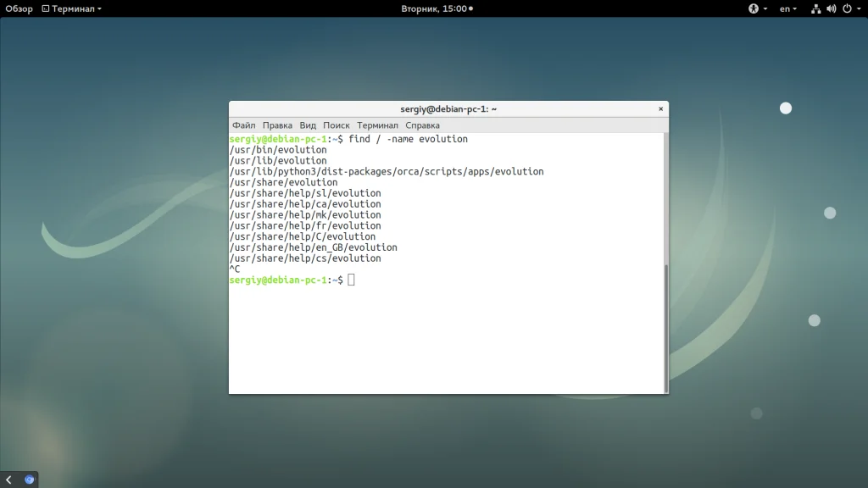Open the Поиск menu
The width and height of the screenshot is (868, 488).
click(336, 125)
